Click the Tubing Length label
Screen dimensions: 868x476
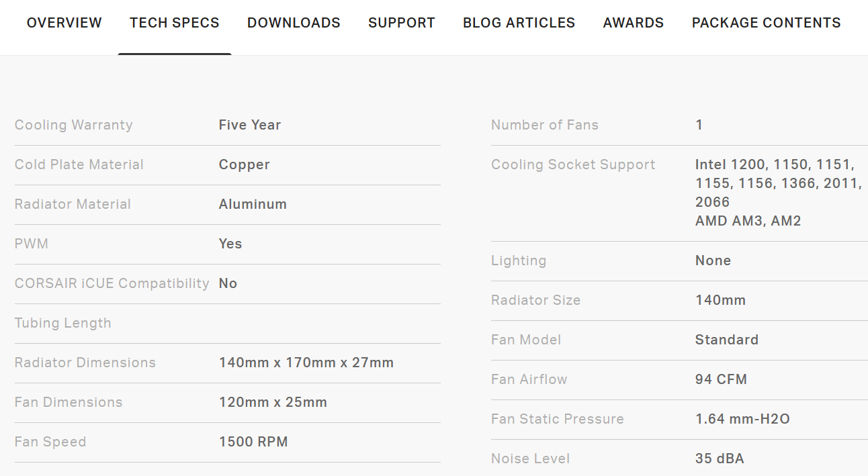pyautogui.click(x=63, y=323)
